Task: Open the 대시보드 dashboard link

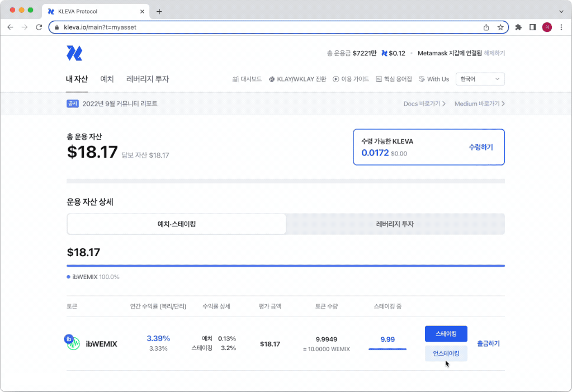Action: point(247,79)
